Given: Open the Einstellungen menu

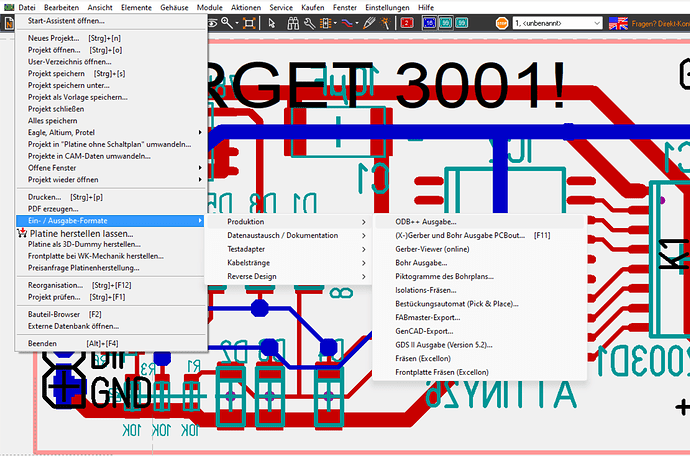Looking at the screenshot, I should [387, 7].
